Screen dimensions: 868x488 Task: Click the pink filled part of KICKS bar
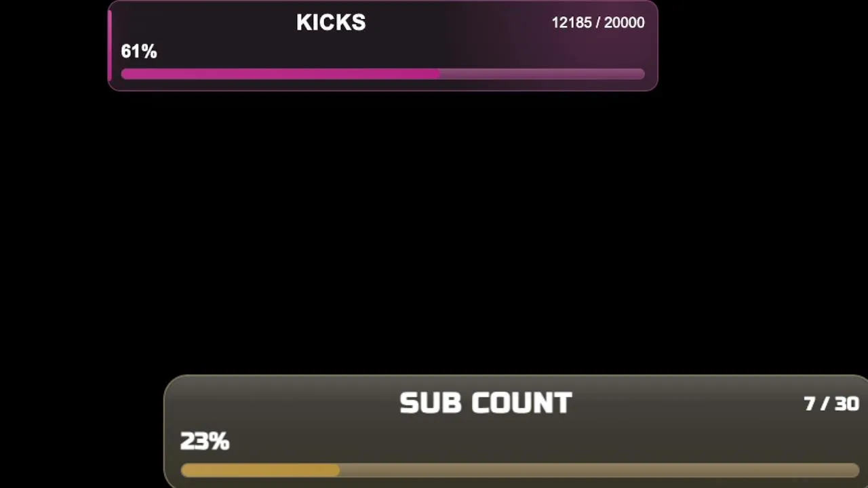(281, 74)
